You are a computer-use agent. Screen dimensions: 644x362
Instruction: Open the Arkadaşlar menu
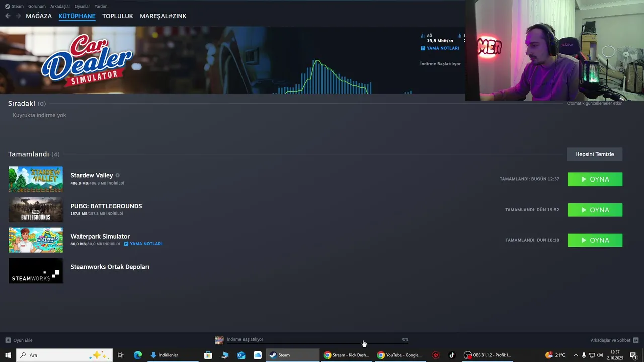[x=60, y=6]
